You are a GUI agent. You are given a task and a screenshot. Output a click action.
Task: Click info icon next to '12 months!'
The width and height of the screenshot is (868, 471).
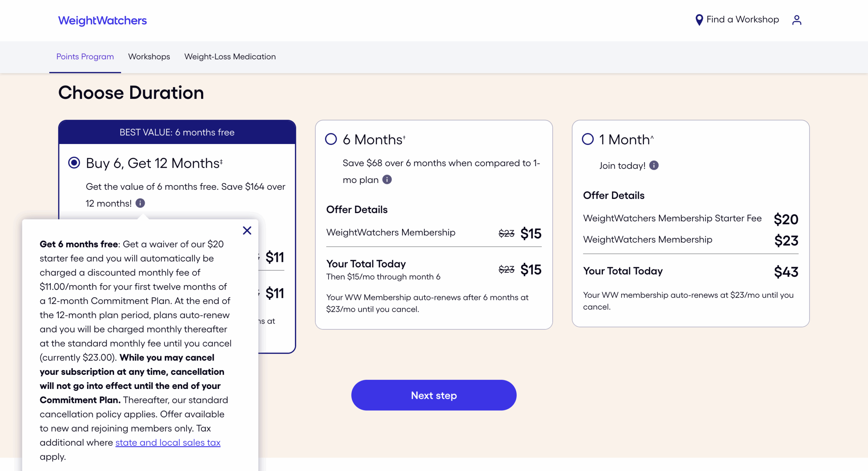pos(140,203)
